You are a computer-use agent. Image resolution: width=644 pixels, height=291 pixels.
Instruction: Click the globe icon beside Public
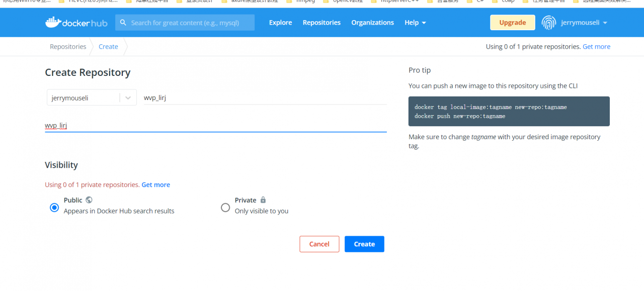tap(89, 200)
